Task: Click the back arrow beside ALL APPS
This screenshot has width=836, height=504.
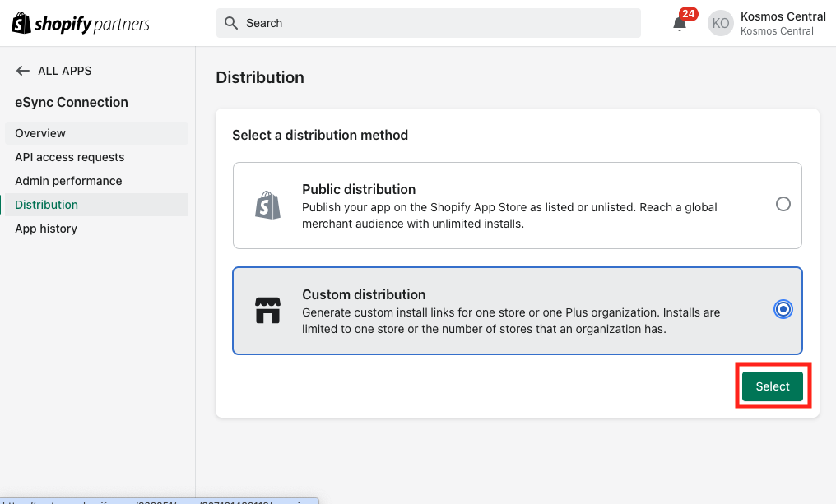Action: pos(23,71)
